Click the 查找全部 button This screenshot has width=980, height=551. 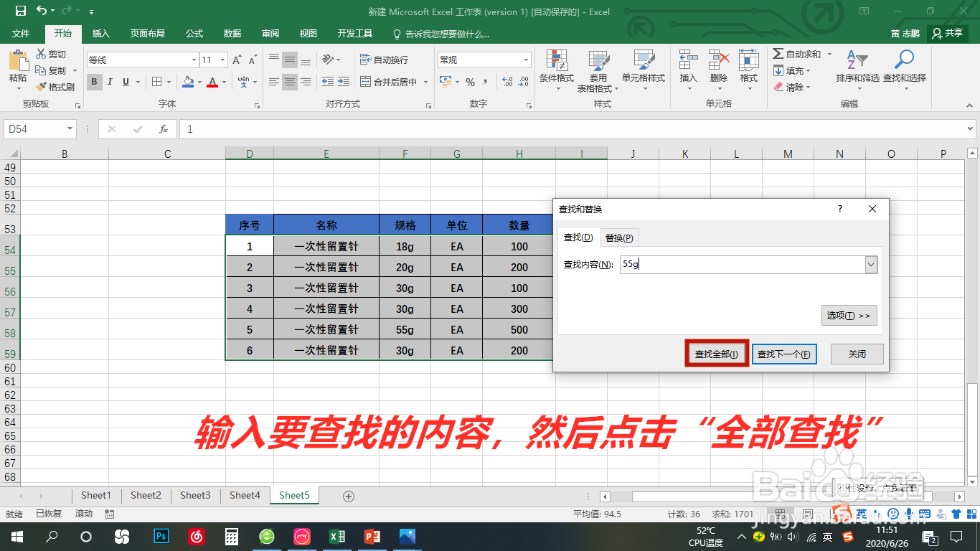(x=715, y=353)
